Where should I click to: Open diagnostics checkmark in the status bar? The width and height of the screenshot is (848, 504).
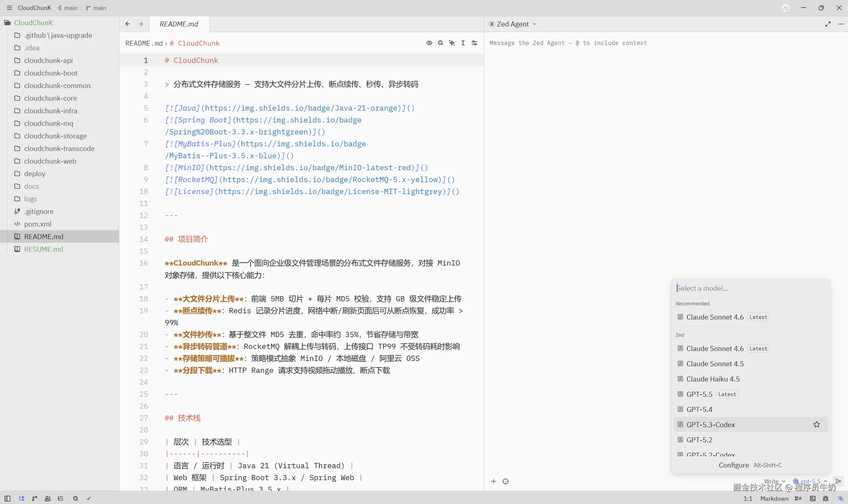[x=89, y=499]
